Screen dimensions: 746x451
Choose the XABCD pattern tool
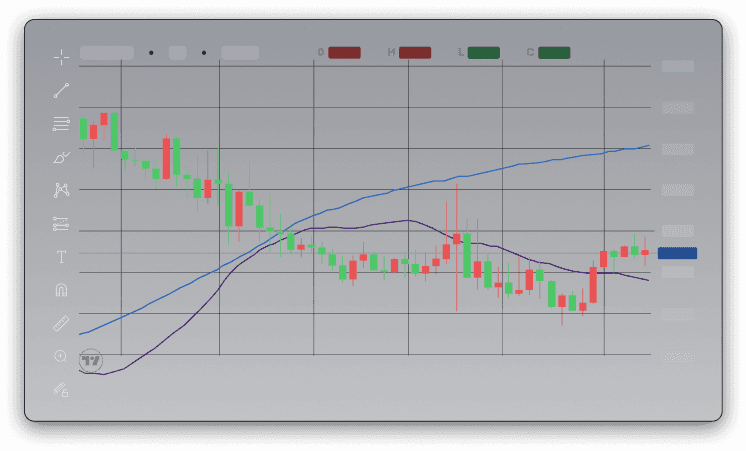(61, 190)
